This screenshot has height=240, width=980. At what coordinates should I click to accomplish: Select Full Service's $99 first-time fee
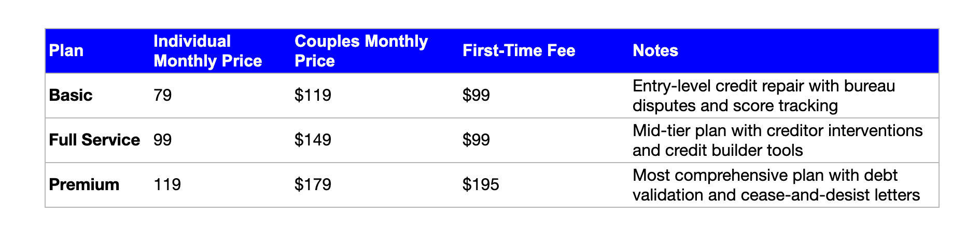tap(476, 140)
